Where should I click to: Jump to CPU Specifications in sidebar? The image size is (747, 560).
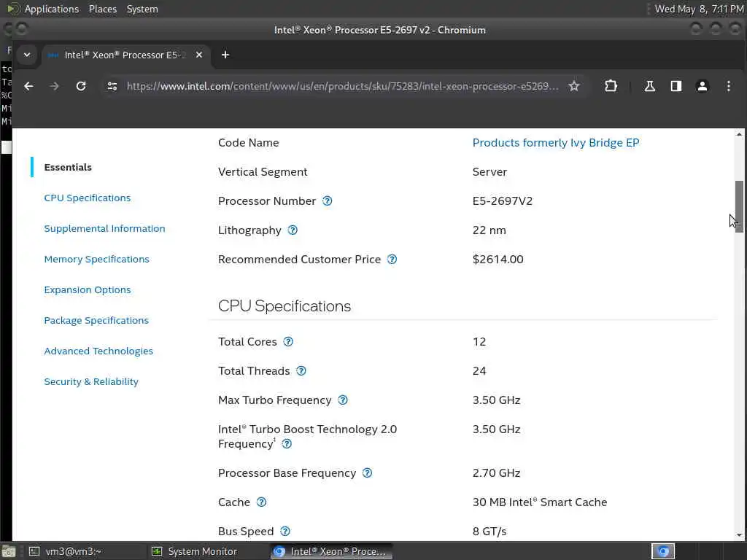pos(88,198)
